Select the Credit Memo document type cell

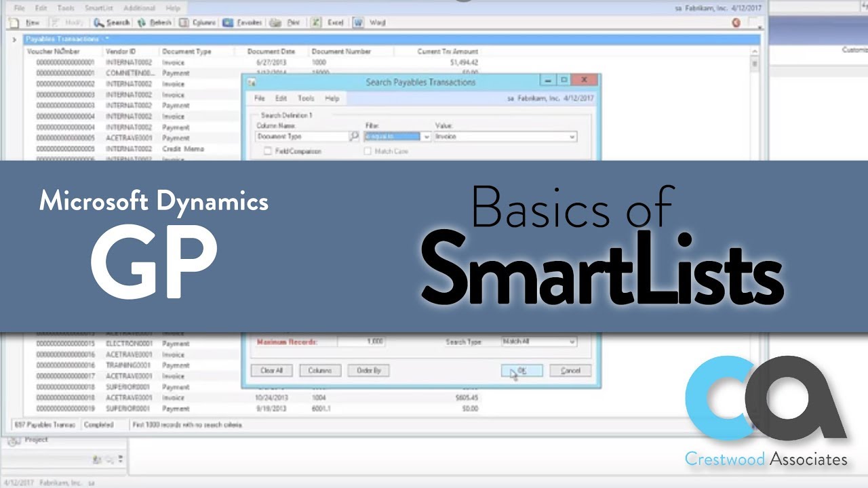183,148
